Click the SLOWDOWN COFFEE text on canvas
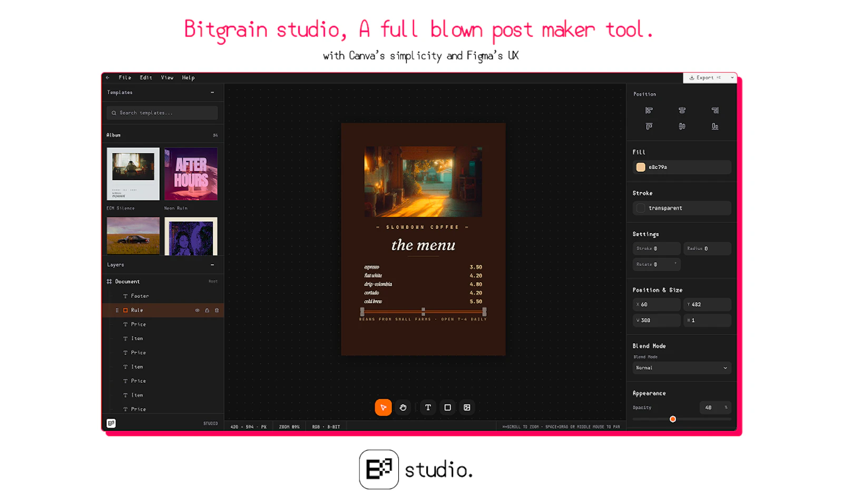Viewport: 843px width, 504px height. coord(423,227)
